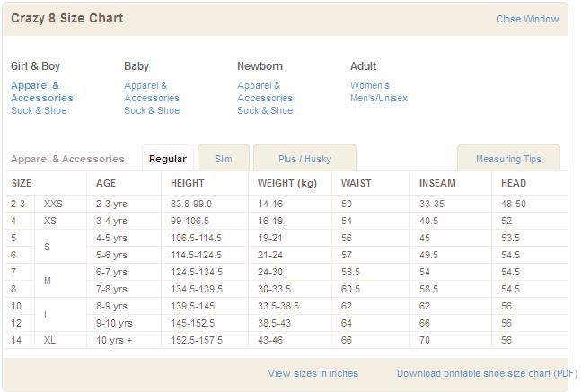Click the SIZE column header

[21, 183]
